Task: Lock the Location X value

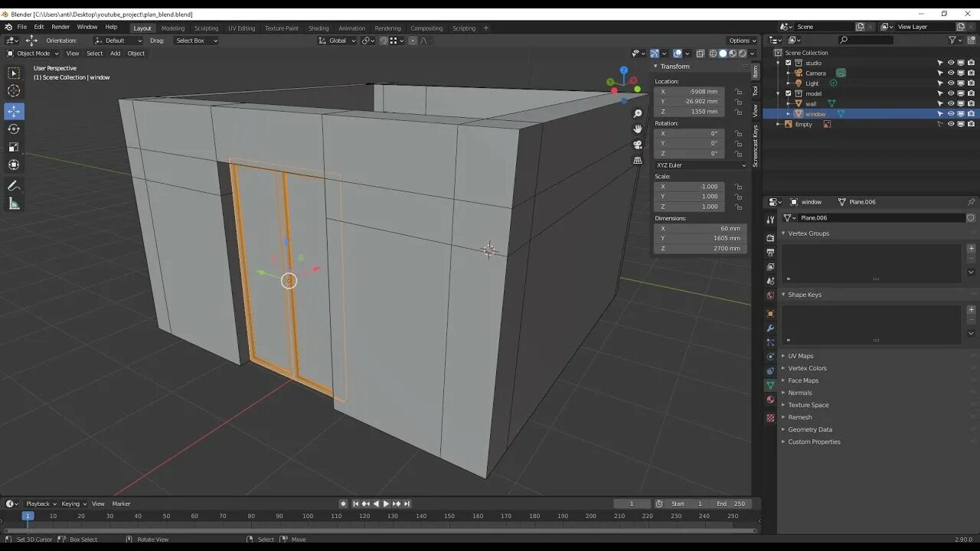Action: (738, 92)
